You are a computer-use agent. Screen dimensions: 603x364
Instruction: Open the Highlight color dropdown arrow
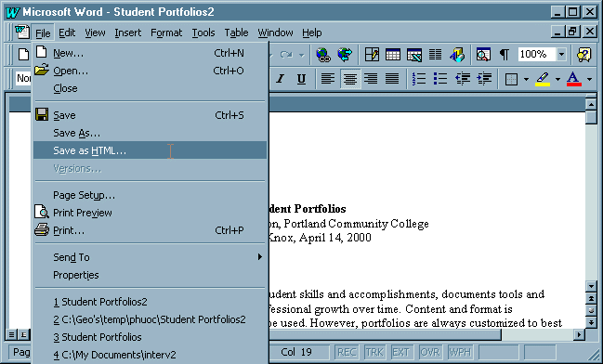557,80
